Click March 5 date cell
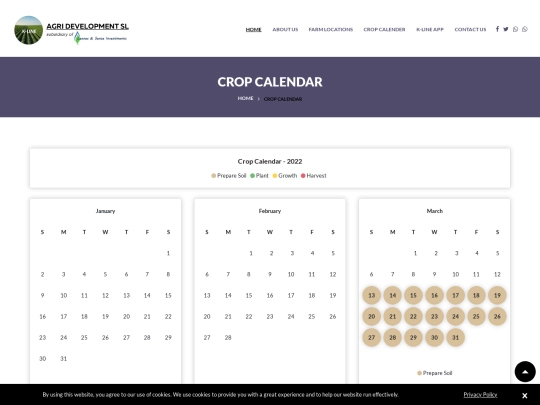 pos(497,253)
